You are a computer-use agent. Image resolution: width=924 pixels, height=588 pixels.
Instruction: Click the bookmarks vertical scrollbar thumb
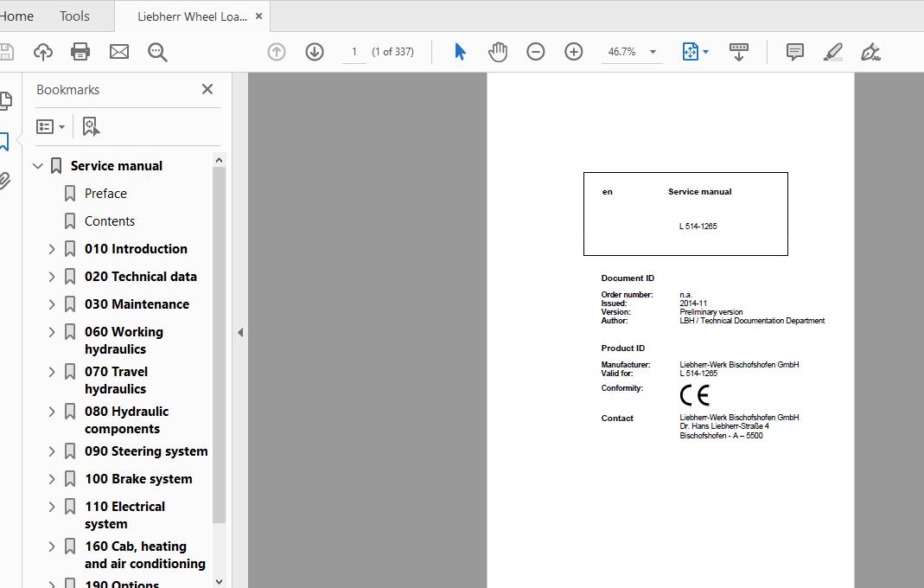(220, 345)
